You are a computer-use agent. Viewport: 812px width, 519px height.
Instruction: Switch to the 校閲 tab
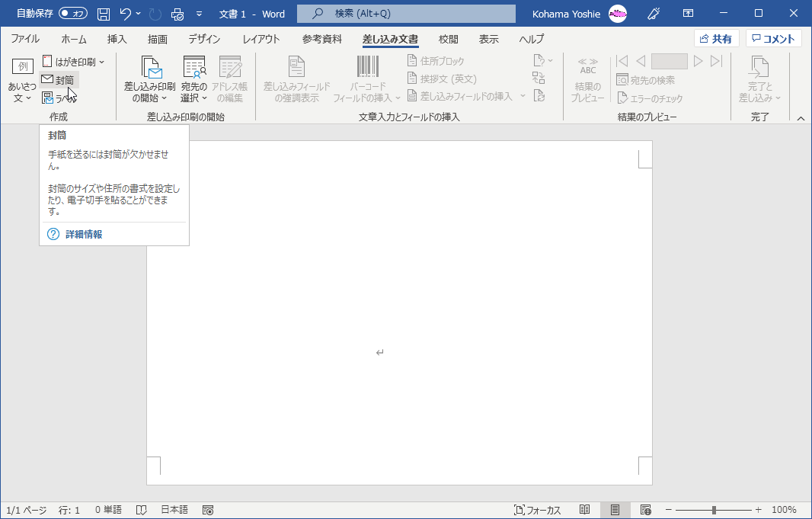tap(448, 39)
